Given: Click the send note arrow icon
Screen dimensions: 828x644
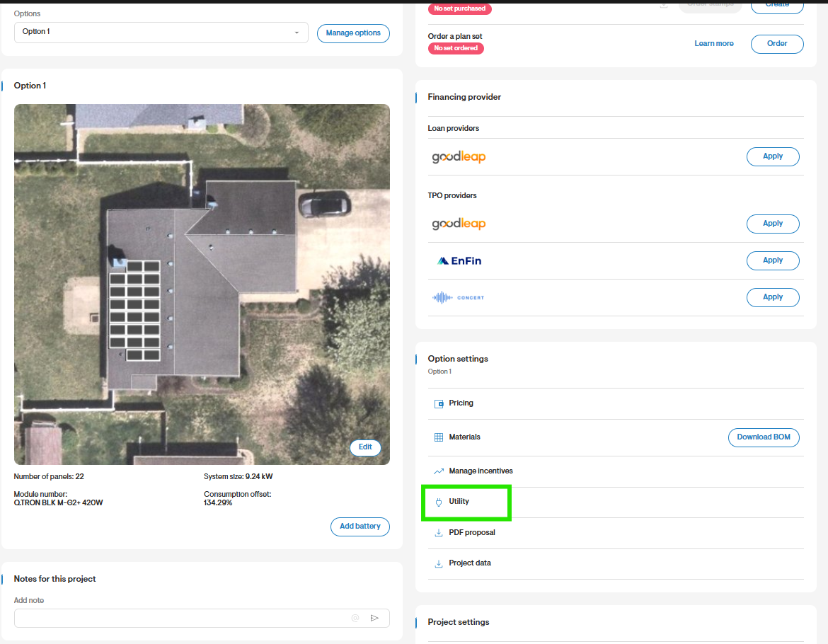Looking at the screenshot, I should [374, 618].
